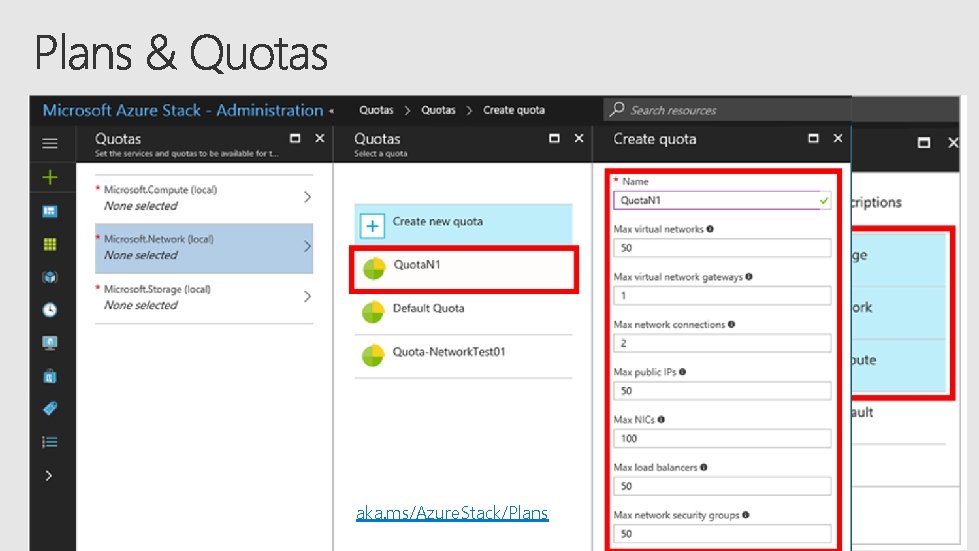Select the All resources grid icon
979x551 pixels.
pyautogui.click(x=49, y=244)
